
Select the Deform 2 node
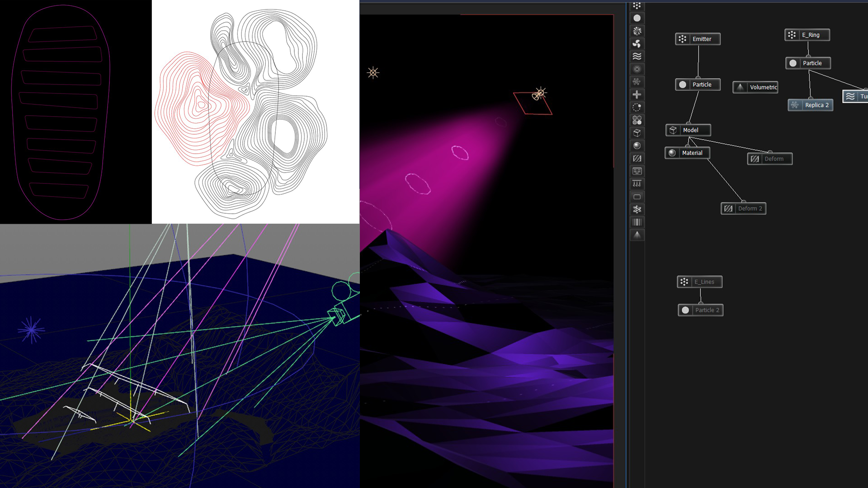tap(743, 209)
